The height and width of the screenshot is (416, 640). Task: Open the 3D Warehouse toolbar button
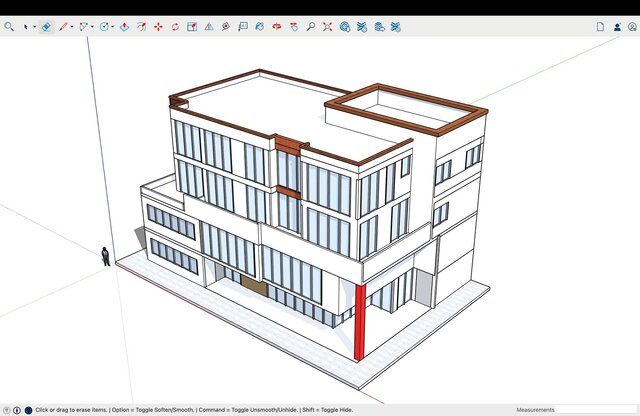point(345,27)
